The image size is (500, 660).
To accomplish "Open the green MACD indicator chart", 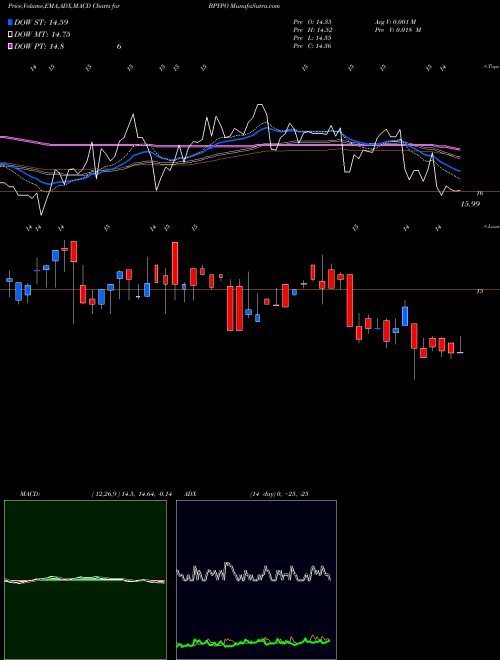I will pos(85,580).
